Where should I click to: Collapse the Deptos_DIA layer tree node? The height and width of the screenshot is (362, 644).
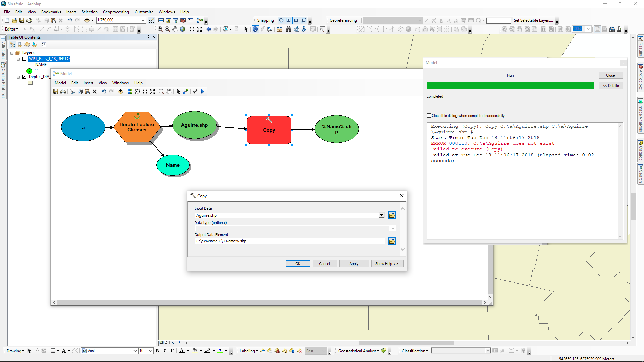tap(18, 77)
